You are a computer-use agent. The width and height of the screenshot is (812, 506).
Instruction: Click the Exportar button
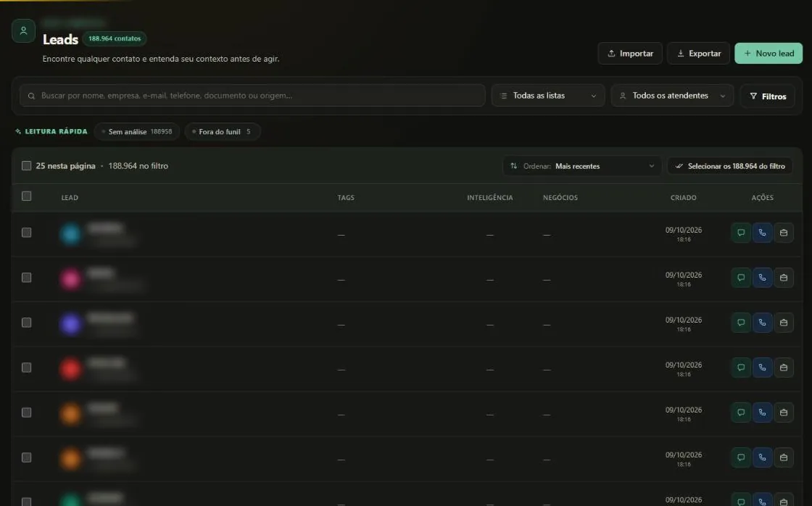pyautogui.click(x=699, y=54)
